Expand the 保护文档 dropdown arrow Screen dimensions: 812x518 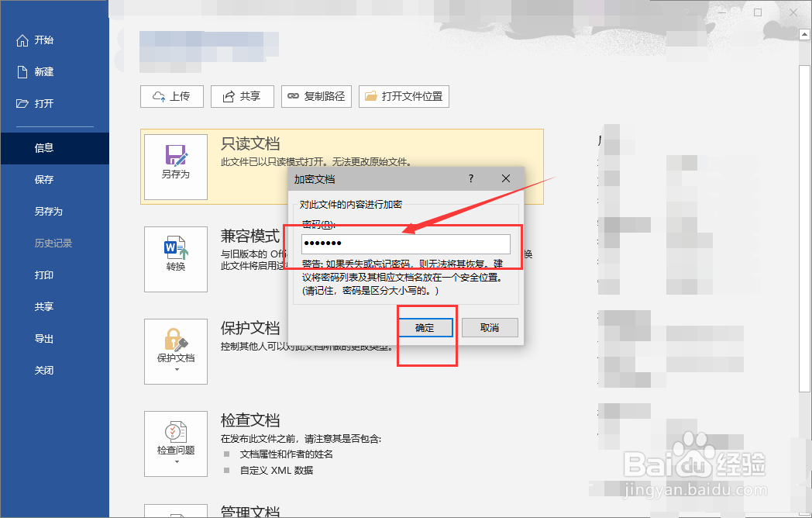(175, 369)
